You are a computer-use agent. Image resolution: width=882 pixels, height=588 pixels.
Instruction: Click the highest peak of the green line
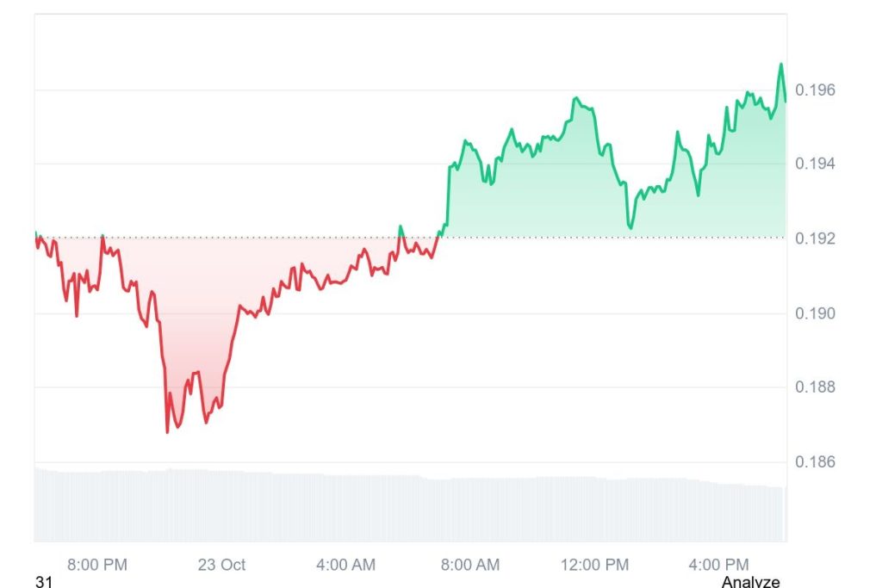(781, 65)
